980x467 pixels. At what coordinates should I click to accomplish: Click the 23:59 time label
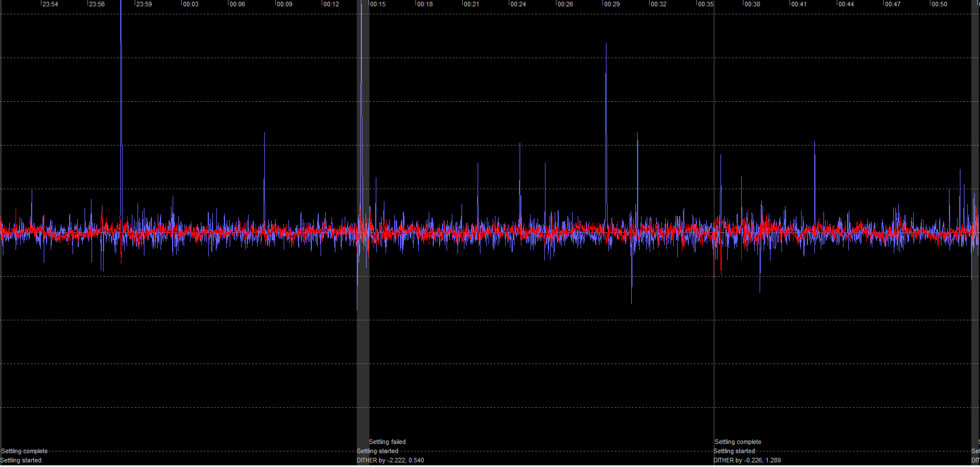point(144,4)
